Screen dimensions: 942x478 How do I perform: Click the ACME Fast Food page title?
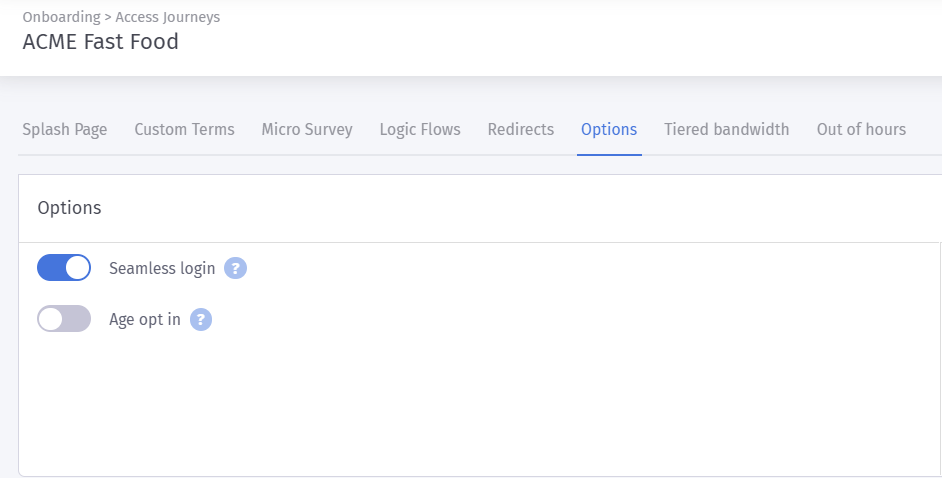[100, 42]
